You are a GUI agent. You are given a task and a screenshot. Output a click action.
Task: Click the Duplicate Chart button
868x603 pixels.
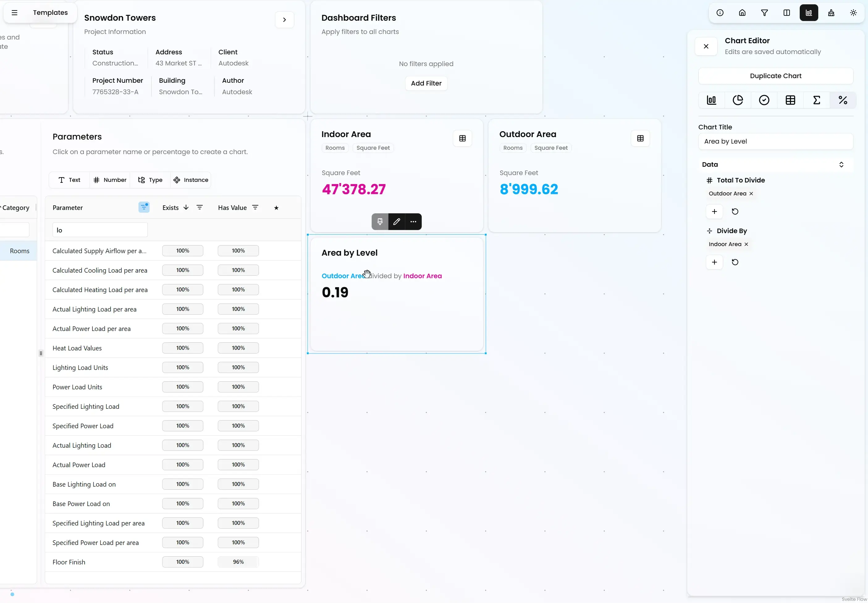pyautogui.click(x=775, y=76)
